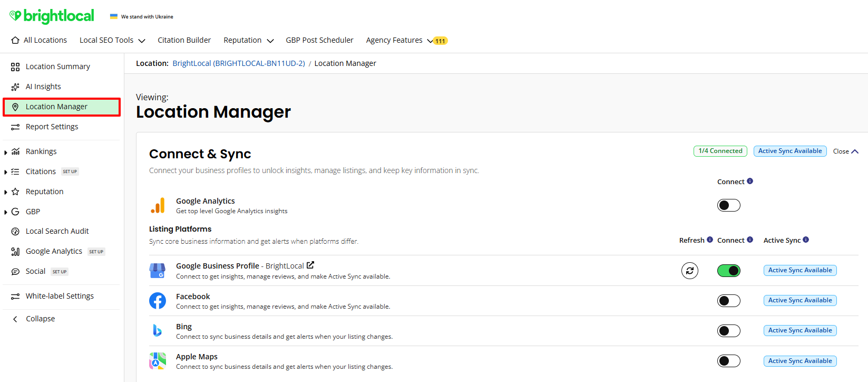Open White-label Settings in sidebar
Screen dimensions: 868x382
(61, 296)
